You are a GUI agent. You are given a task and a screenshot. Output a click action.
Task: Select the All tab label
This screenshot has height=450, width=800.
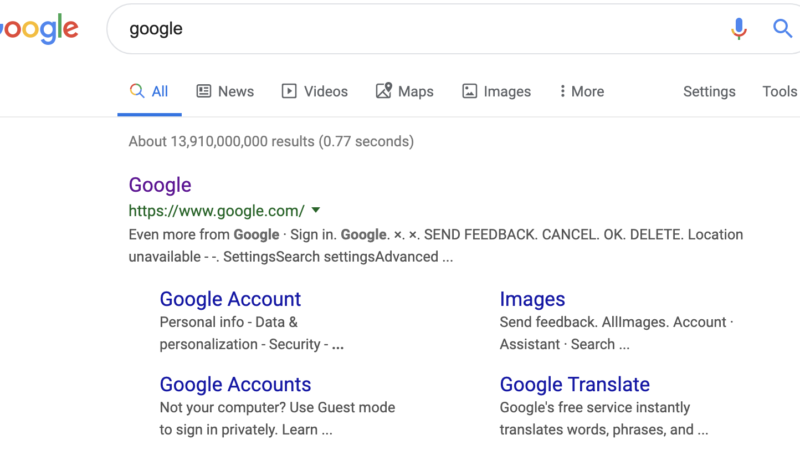tap(160, 91)
